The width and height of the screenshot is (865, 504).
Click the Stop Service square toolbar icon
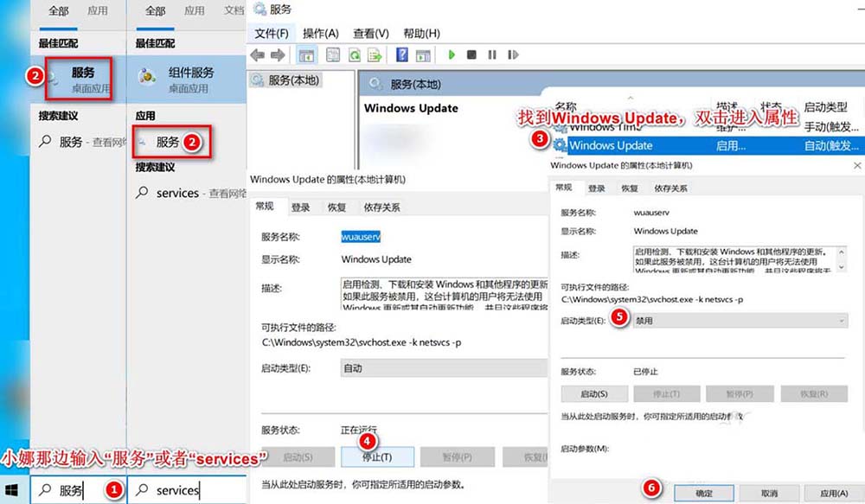click(471, 54)
